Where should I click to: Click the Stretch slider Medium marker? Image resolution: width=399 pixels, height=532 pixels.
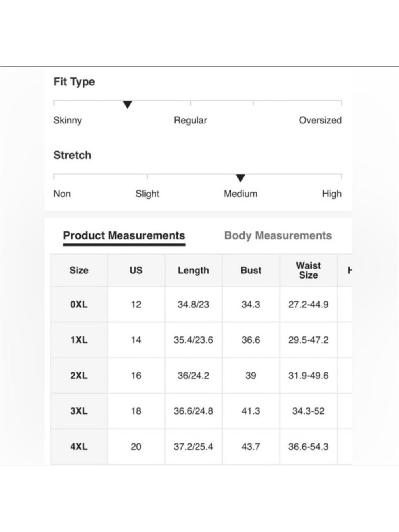[240, 178]
